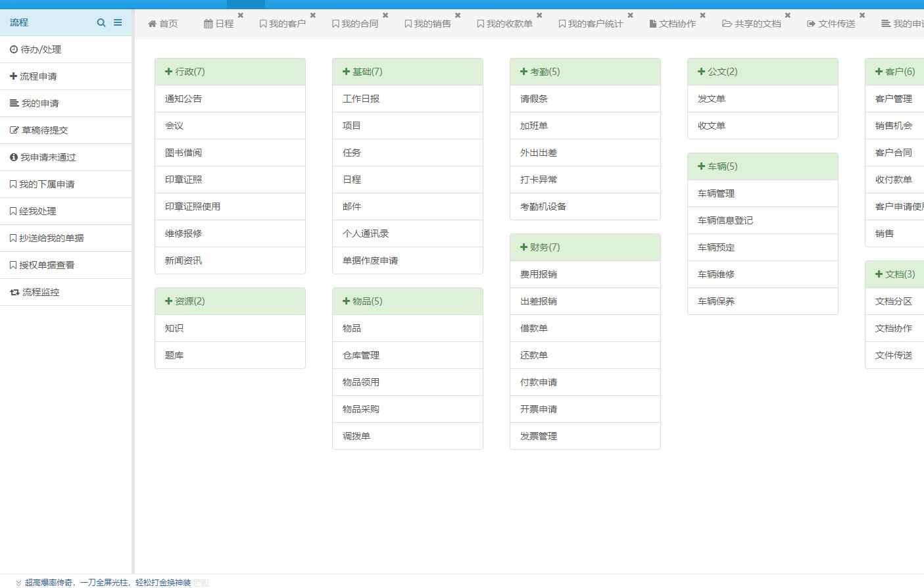Image resolution: width=924 pixels, height=588 pixels.
Task: Click the plus icon on 考勤(5) header
Action: (x=524, y=72)
